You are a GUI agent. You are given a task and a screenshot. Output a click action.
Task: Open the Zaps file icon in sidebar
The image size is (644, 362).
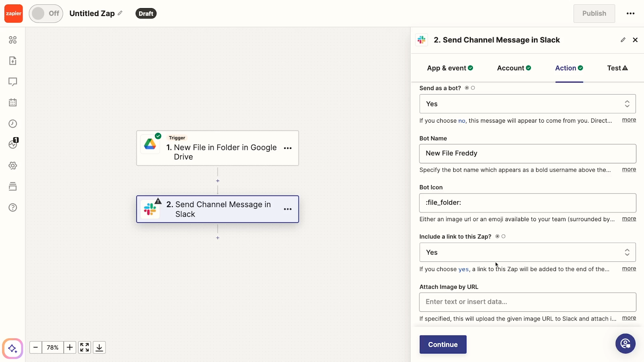[13, 61]
